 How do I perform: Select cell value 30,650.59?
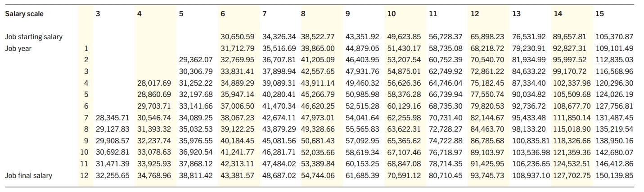tap(238, 37)
